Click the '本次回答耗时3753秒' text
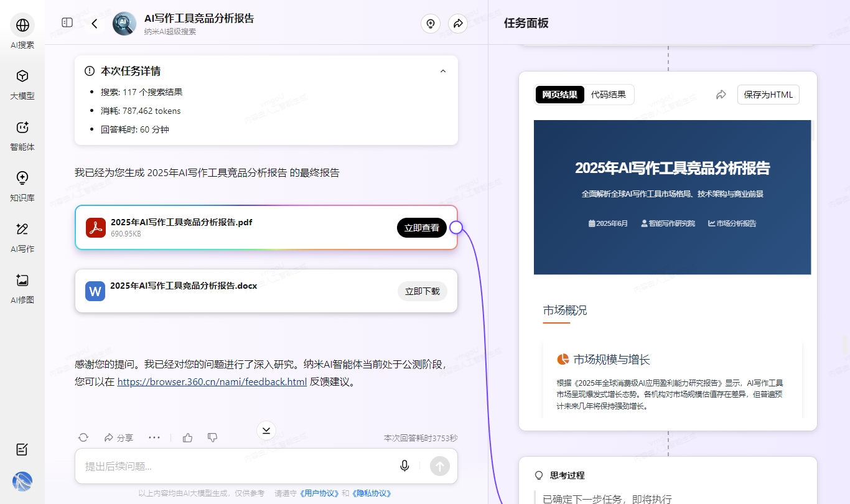 coord(421,438)
